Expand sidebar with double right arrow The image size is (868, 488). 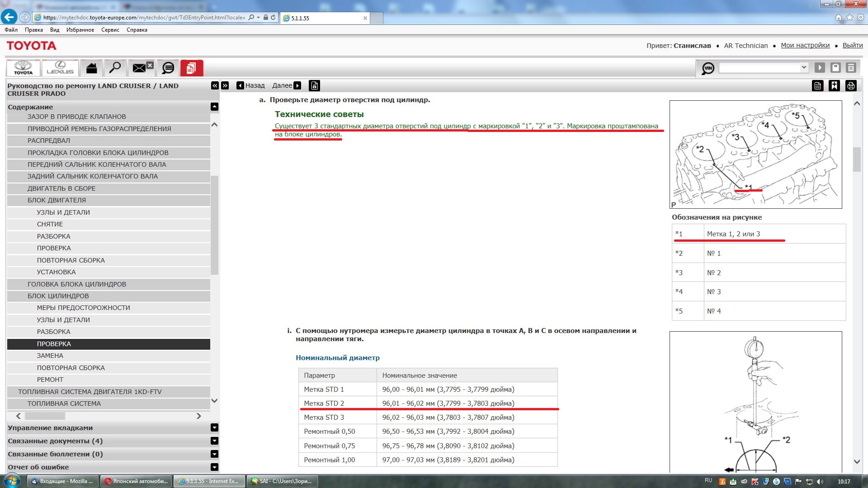(x=225, y=85)
